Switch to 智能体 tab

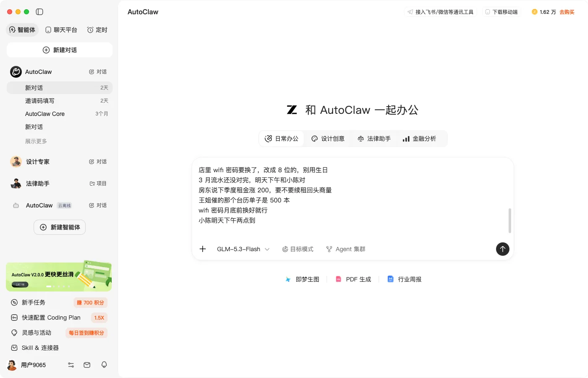point(22,30)
